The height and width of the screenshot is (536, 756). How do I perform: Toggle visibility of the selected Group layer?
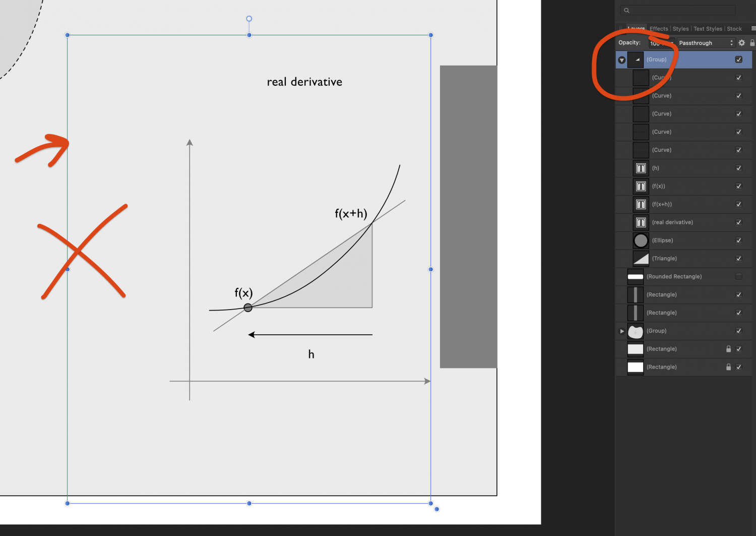tap(738, 59)
